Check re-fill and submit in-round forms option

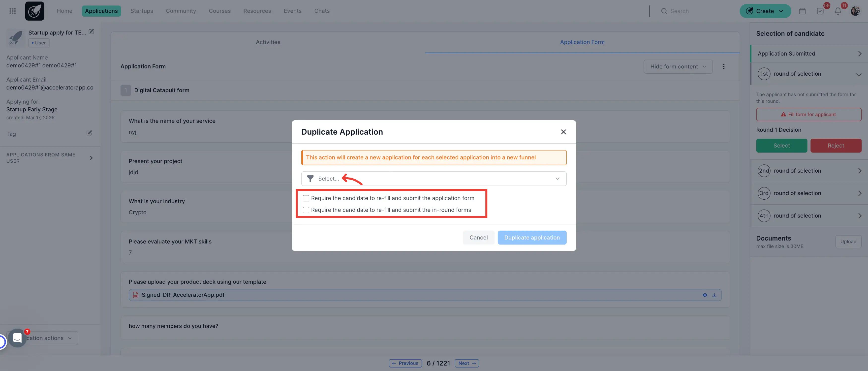pyautogui.click(x=306, y=210)
